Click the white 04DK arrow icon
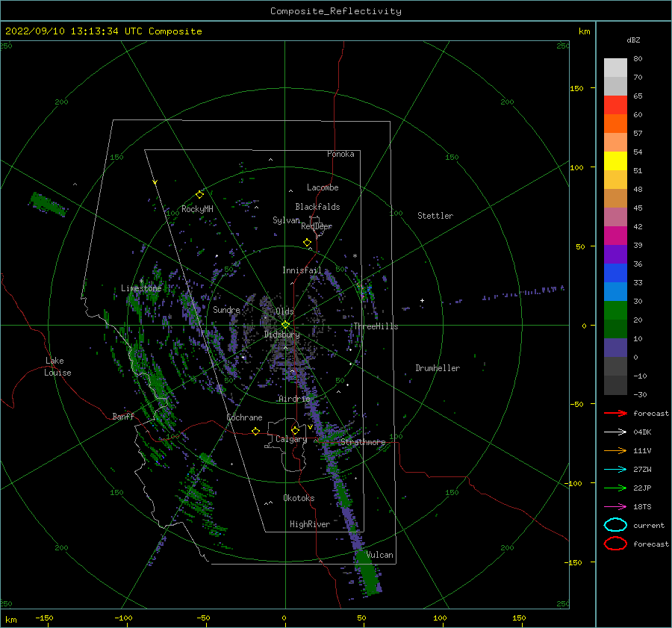 click(x=615, y=432)
